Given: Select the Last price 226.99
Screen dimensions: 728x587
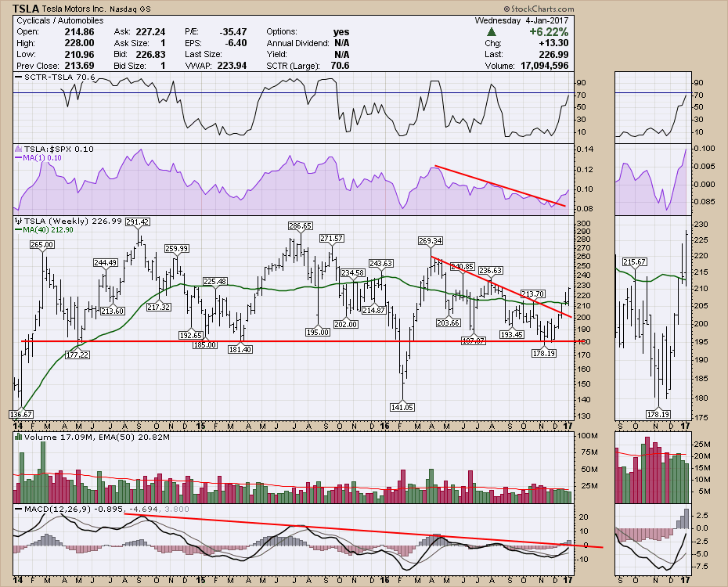Looking at the screenshot, I should point(553,54).
